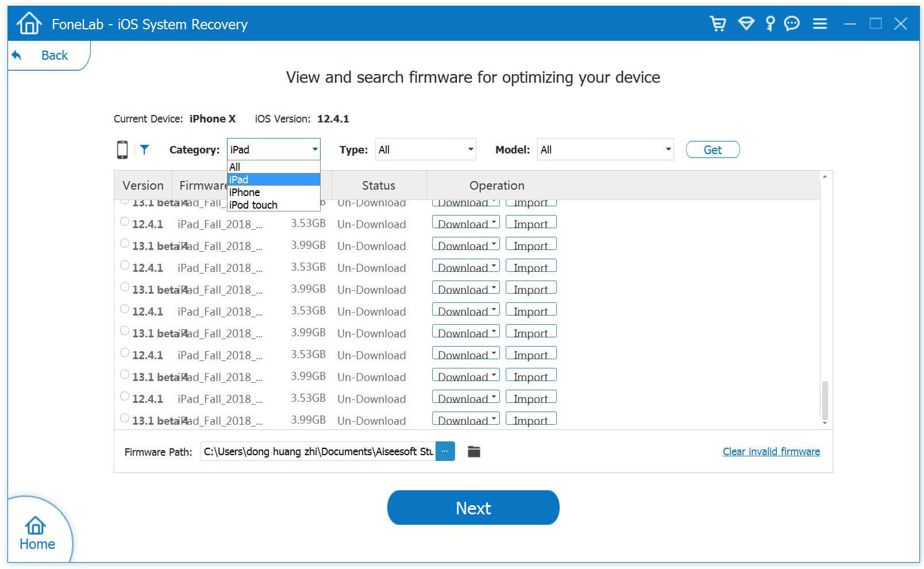This screenshot has height=569, width=924.
Task: Click the Home button at bottom left
Action: [x=37, y=533]
